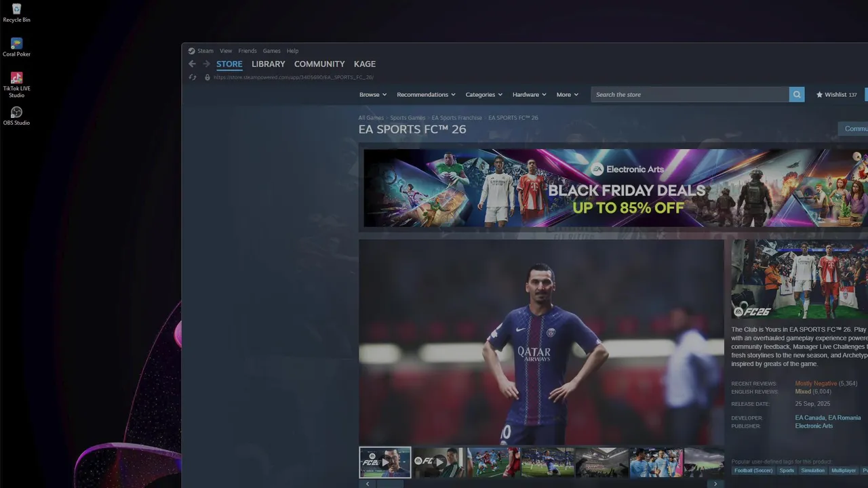Open the Help menu
Screen dimensions: 868x488
pyautogui.click(x=292, y=51)
